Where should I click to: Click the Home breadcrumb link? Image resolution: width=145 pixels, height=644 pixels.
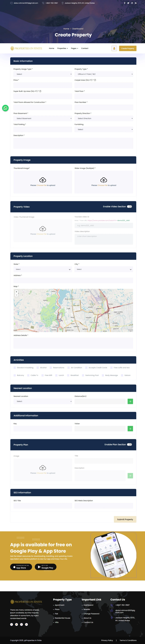pos(66,29)
